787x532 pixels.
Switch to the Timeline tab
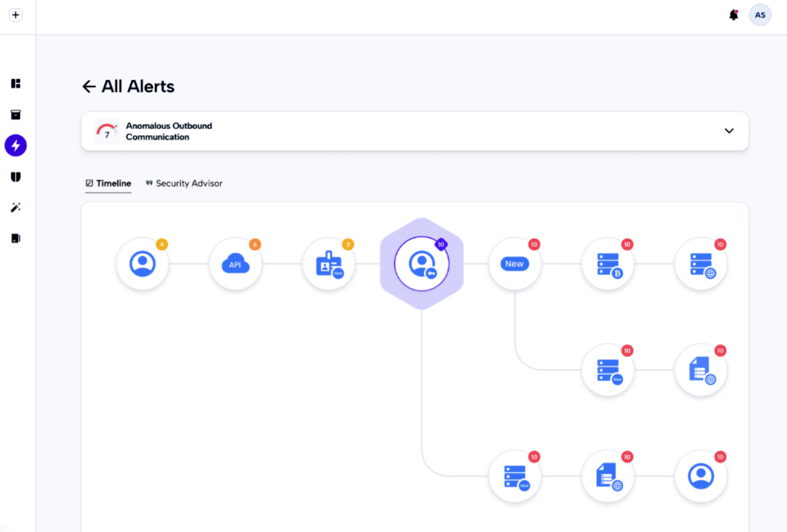click(108, 183)
